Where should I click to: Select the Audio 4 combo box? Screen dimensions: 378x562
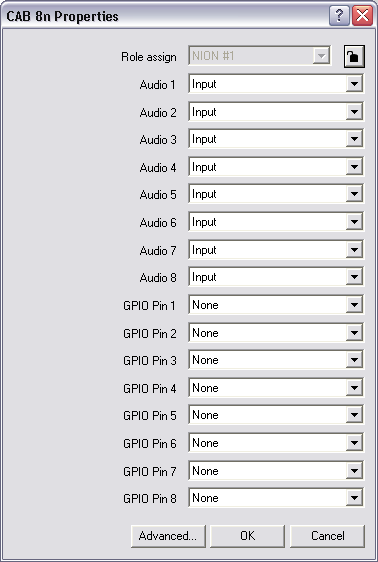[276, 167]
